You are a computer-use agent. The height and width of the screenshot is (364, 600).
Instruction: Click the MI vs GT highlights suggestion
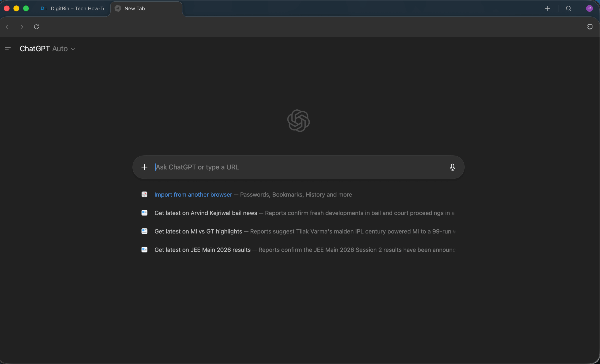click(198, 231)
